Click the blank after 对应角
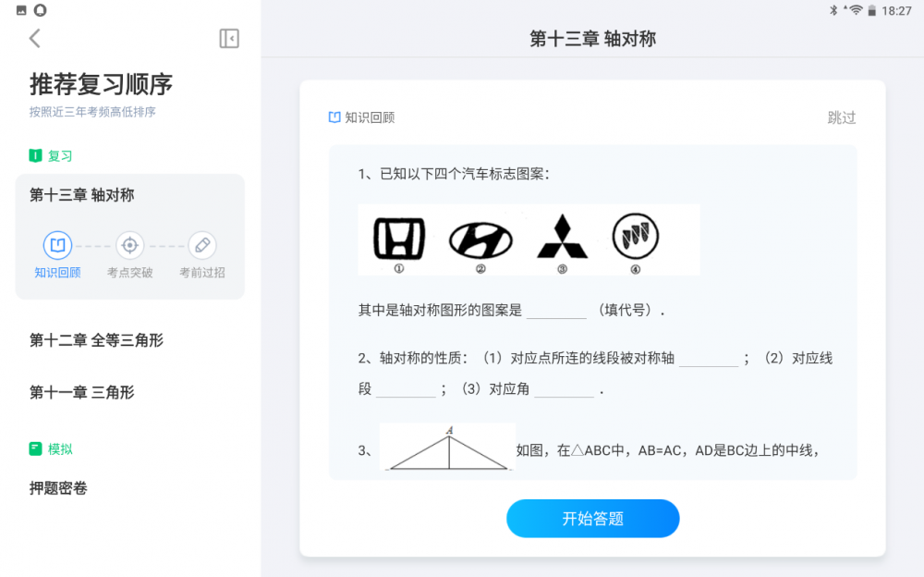The height and width of the screenshot is (577, 924). [564, 389]
